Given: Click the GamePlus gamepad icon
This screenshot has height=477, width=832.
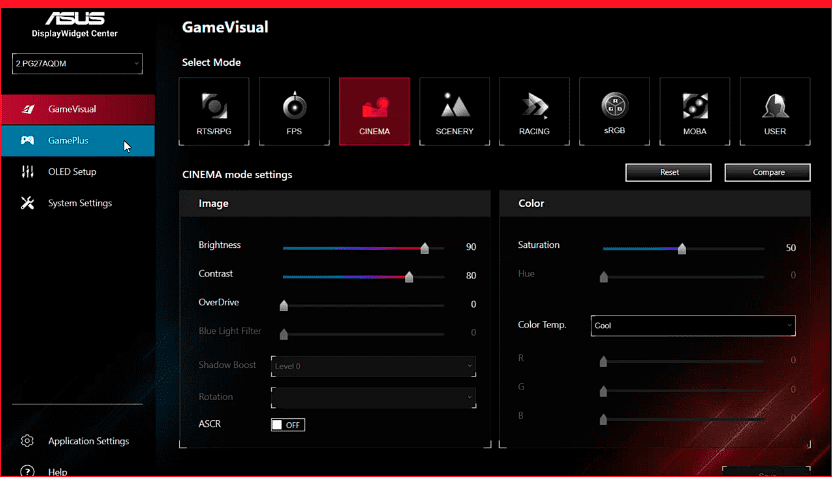Looking at the screenshot, I should (27, 140).
